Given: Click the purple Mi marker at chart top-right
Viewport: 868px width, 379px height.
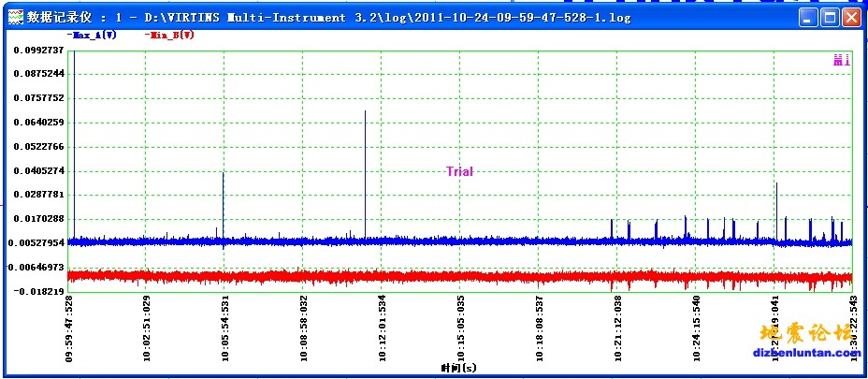Looking at the screenshot, I should (x=841, y=60).
